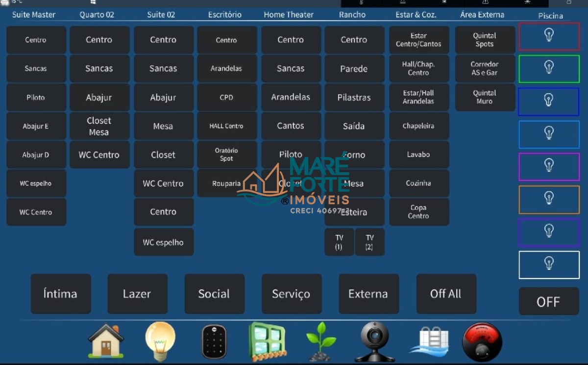
Task: Choose the orange-bordered pool light
Action: (549, 199)
